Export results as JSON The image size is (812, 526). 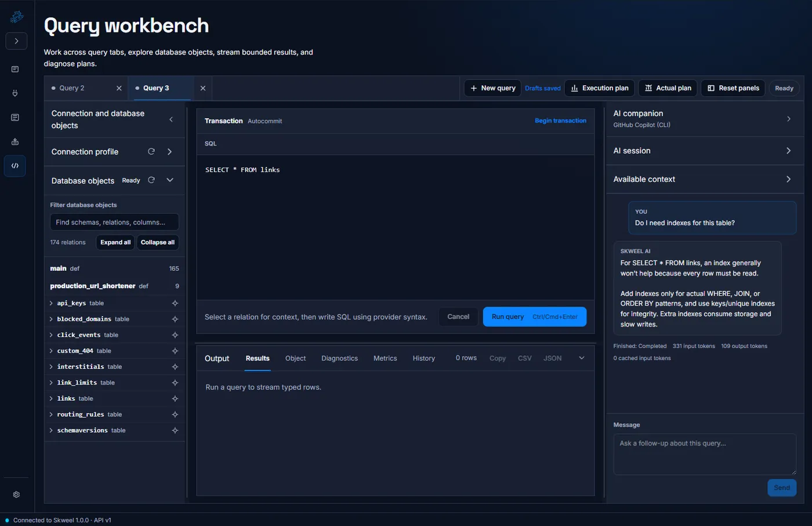coord(553,358)
